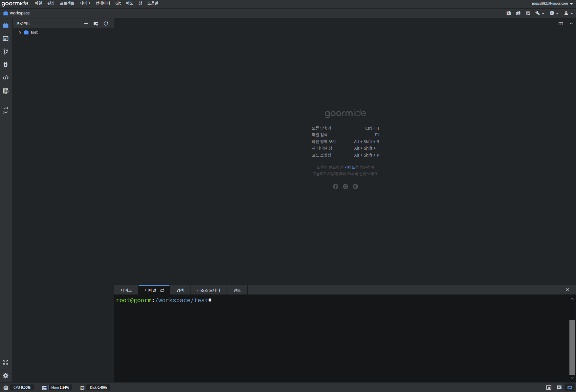Close the bottom panel
Screen dimensions: 576x392
[x=567, y=290]
